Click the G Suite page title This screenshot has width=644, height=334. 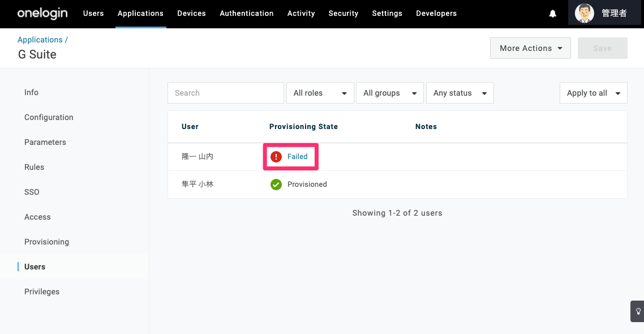click(37, 55)
